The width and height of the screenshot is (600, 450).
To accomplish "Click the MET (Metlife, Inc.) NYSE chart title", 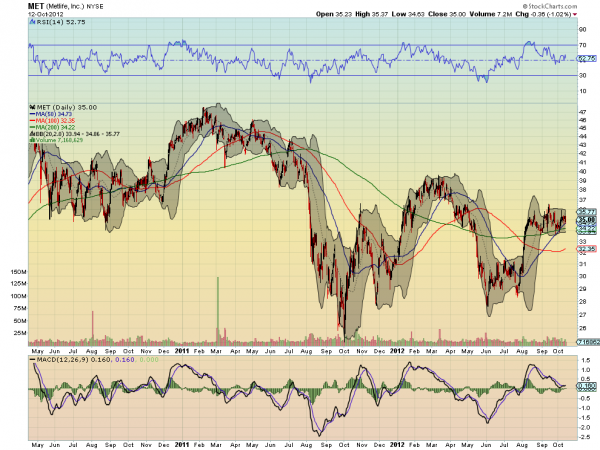I will [65, 7].
